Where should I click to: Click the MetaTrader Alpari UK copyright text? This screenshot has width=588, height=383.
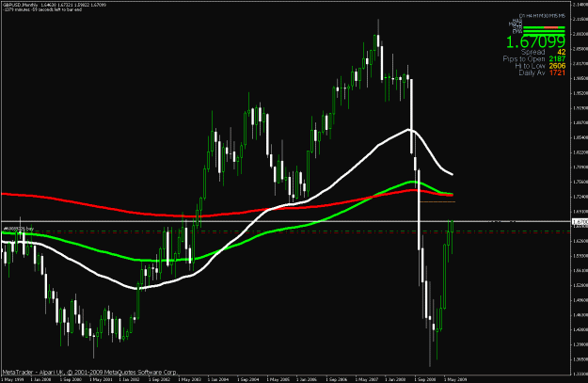pos(89,373)
